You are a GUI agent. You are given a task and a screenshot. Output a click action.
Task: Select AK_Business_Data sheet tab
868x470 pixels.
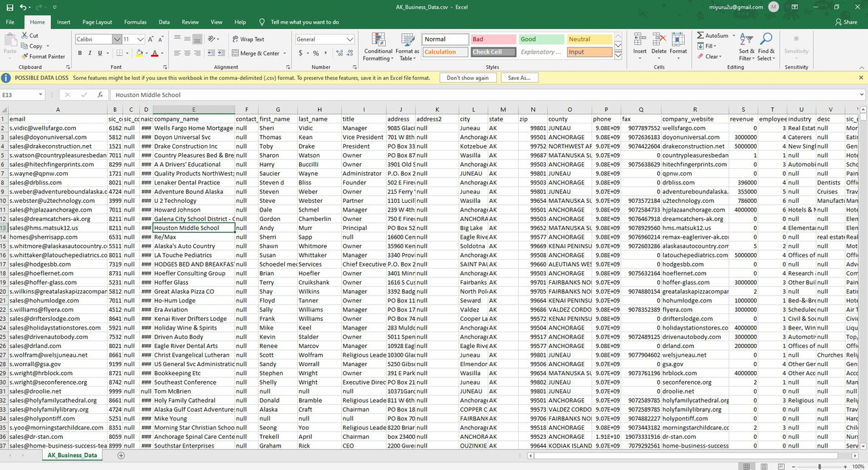tap(71, 455)
